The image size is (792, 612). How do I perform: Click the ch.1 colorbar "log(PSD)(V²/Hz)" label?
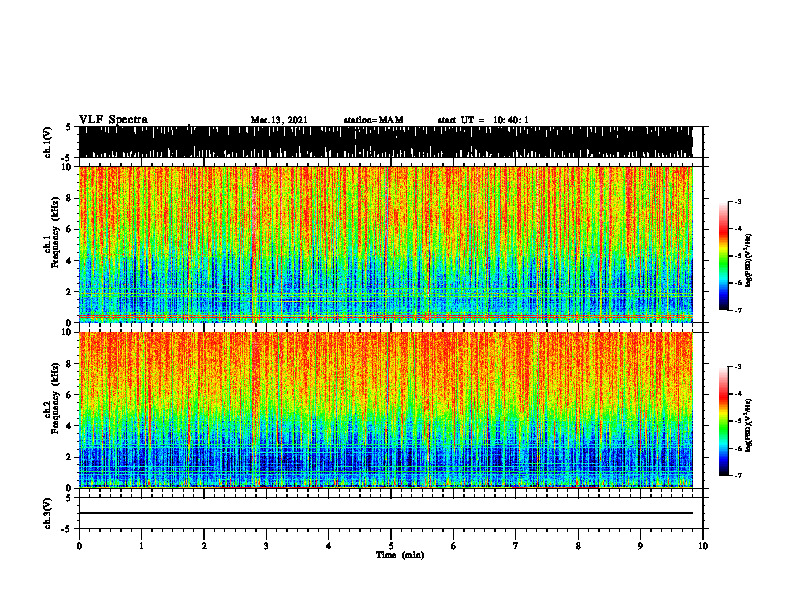point(749,261)
